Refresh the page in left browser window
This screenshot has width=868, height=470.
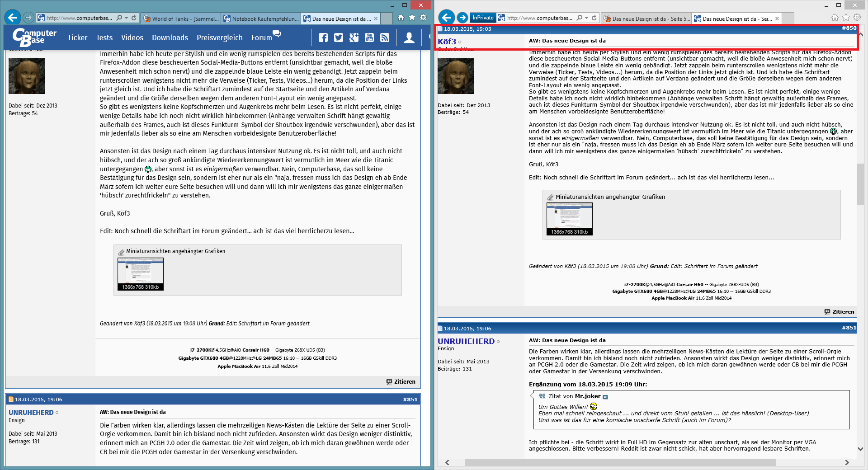tap(134, 18)
